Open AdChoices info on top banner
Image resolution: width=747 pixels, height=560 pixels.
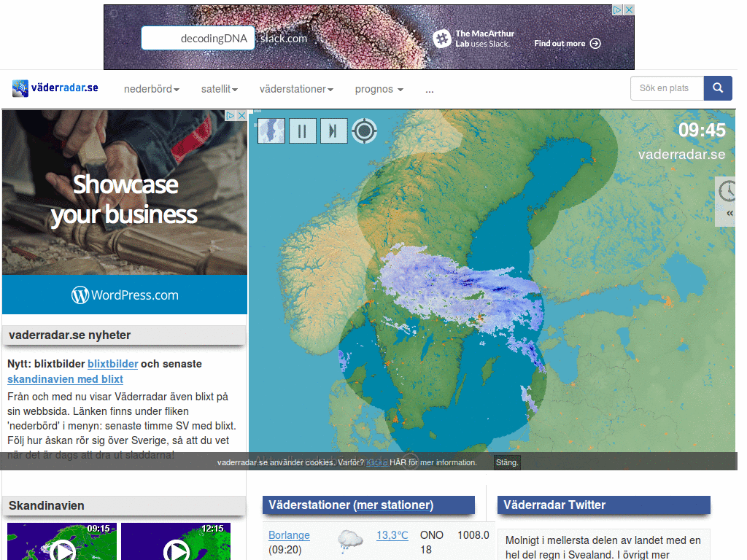[618, 9]
